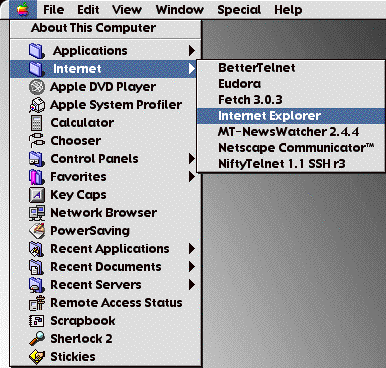Launch NiftyTelnet 1.1 SSH r3
The width and height of the screenshot is (386, 368).
(x=291, y=164)
